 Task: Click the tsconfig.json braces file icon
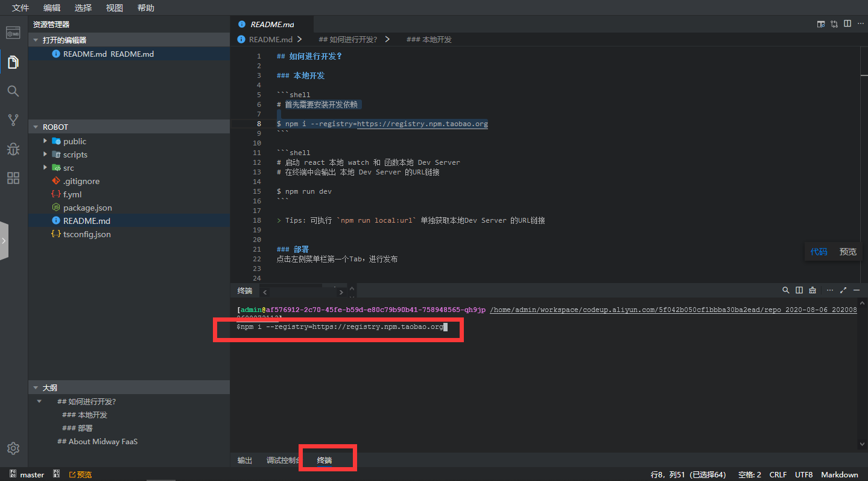[x=56, y=234]
